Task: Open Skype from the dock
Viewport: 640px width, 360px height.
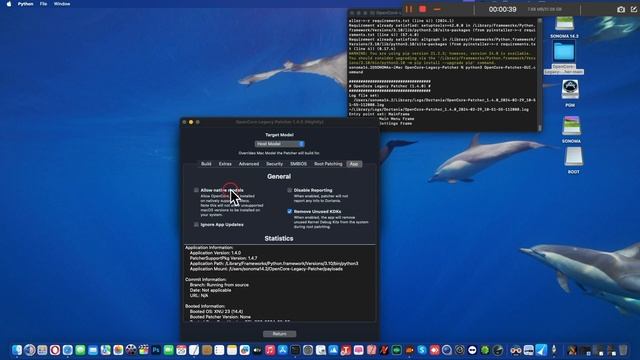Action: 422,350
